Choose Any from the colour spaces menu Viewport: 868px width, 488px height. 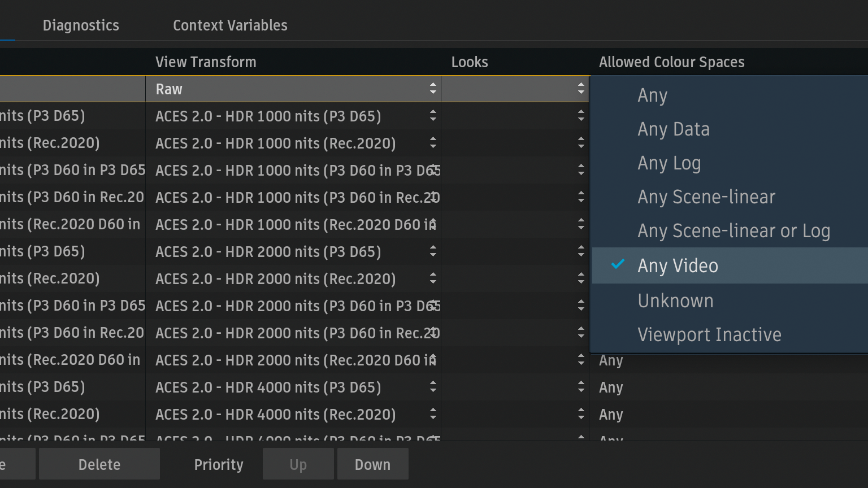coord(730,95)
